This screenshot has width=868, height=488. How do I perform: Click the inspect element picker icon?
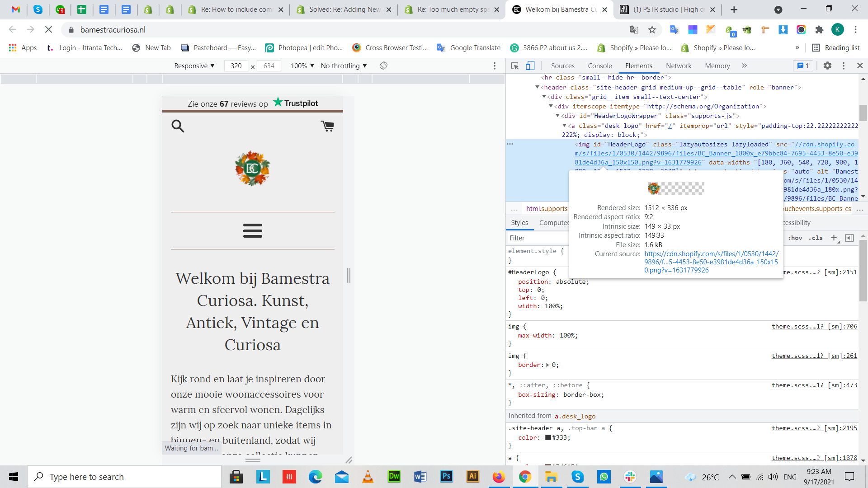(515, 66)
